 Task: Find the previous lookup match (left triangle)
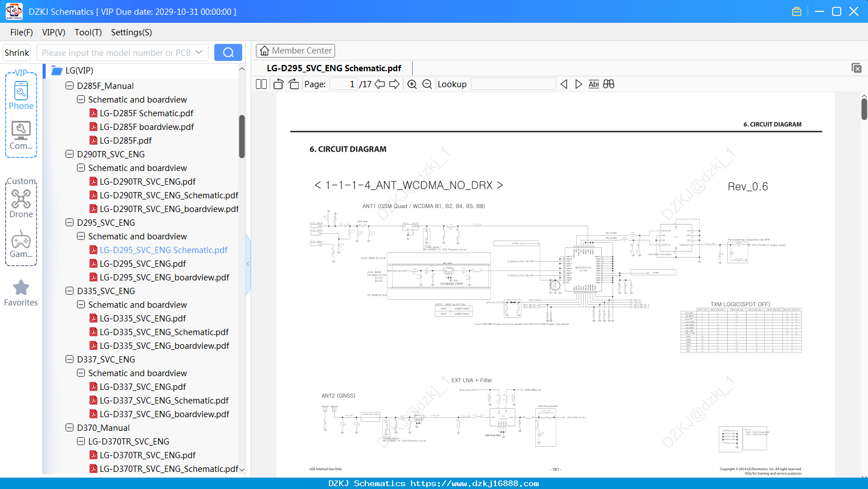point(564,84)
